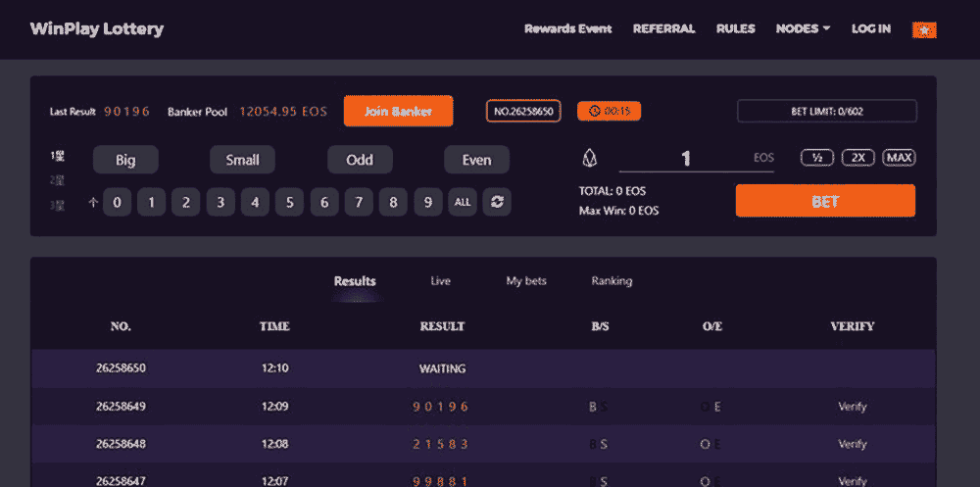
Task: Toggle number 4 button
Action: [x=255, y=202]
